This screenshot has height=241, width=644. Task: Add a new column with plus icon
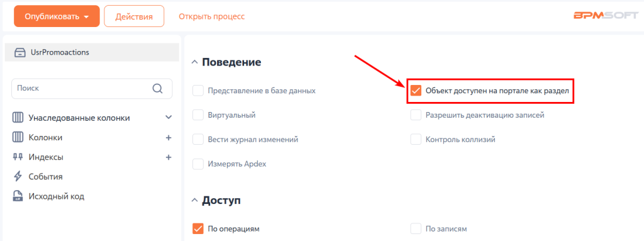tap(169, 138)
